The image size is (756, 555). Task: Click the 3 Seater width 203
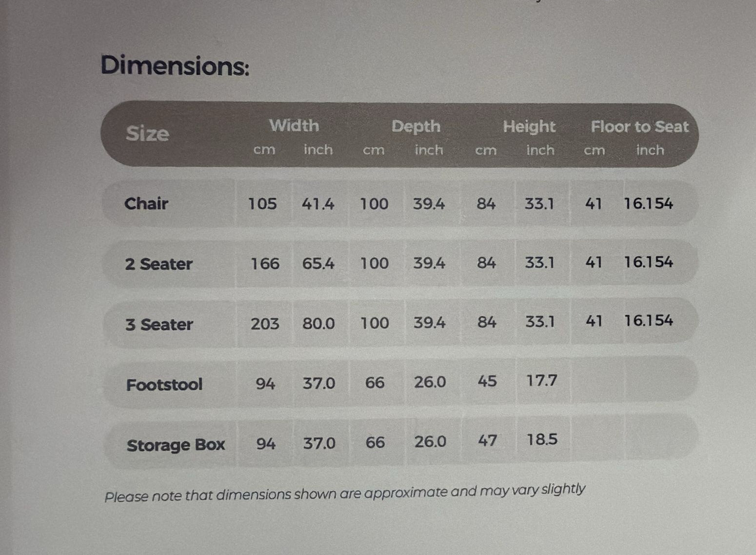pyautogui.click(x=265, y=324)
